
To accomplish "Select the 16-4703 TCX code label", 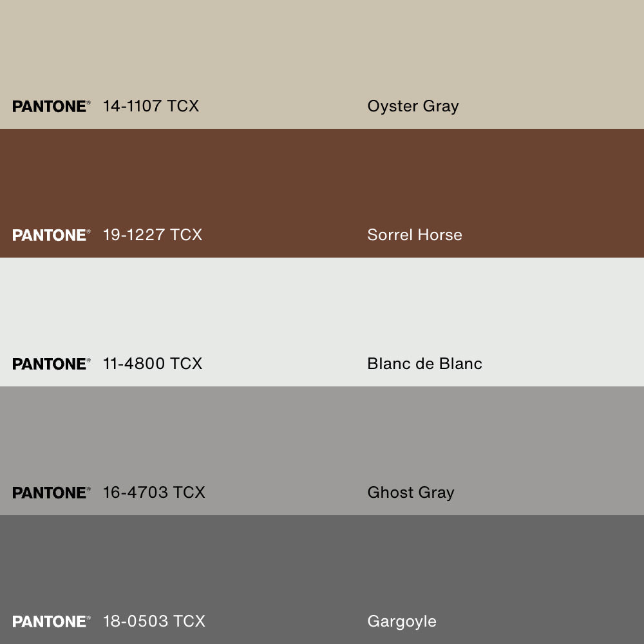I will (x=154, y=493).
